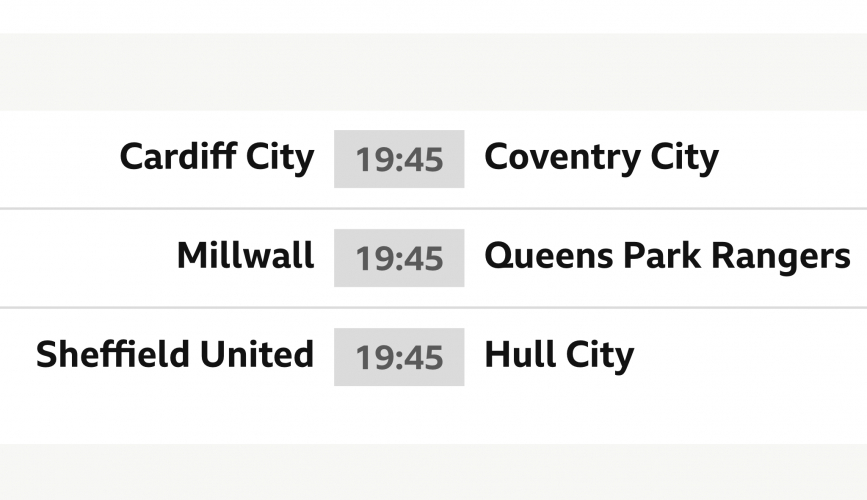
Task: Click the 19:45 kick-off time for Millwall
Action: 399,258
